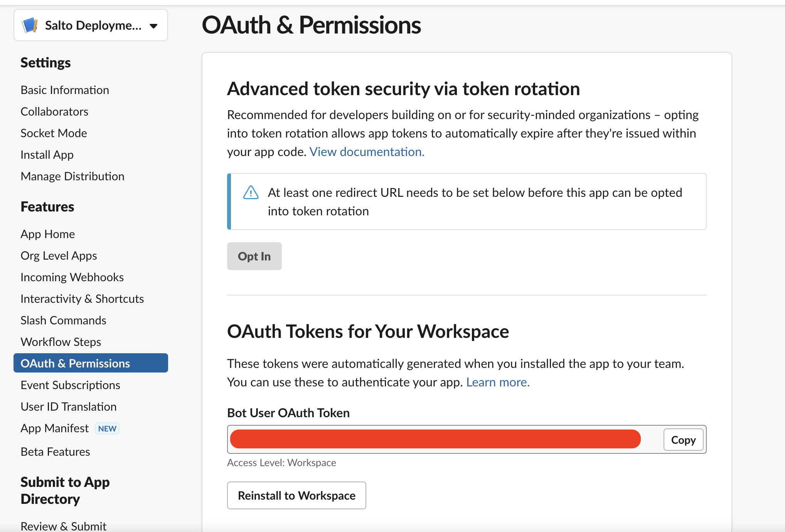Screen dimensions: 785x532
Task: Open Event Subscriptions settings
Action: 69,385
